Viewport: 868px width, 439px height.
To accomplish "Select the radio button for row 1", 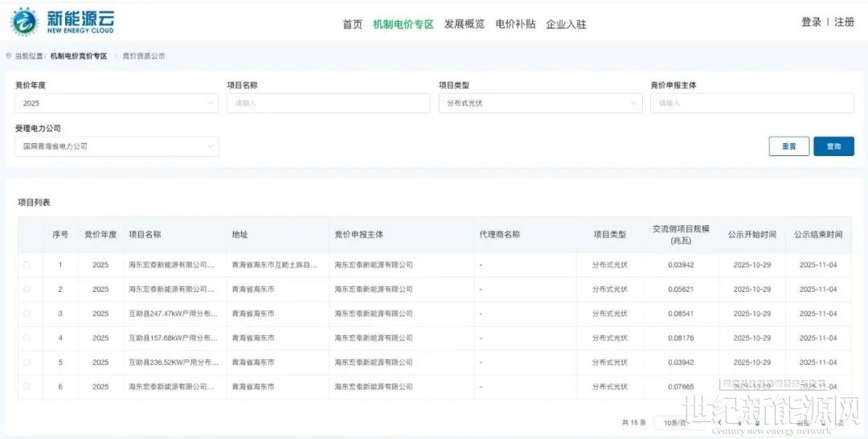I will [28, 265].
